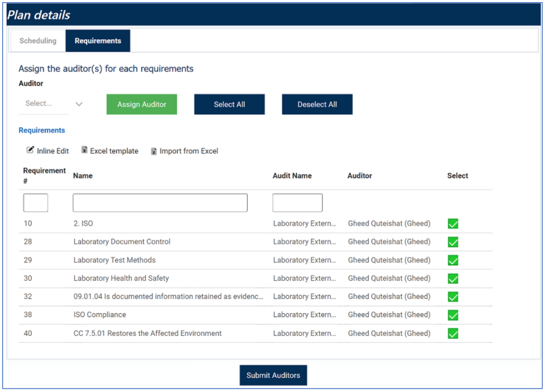Toggle checkbox for Laboratory Health and Safety row
This screenshot has width=544, height=392.
tap(453, 278)
